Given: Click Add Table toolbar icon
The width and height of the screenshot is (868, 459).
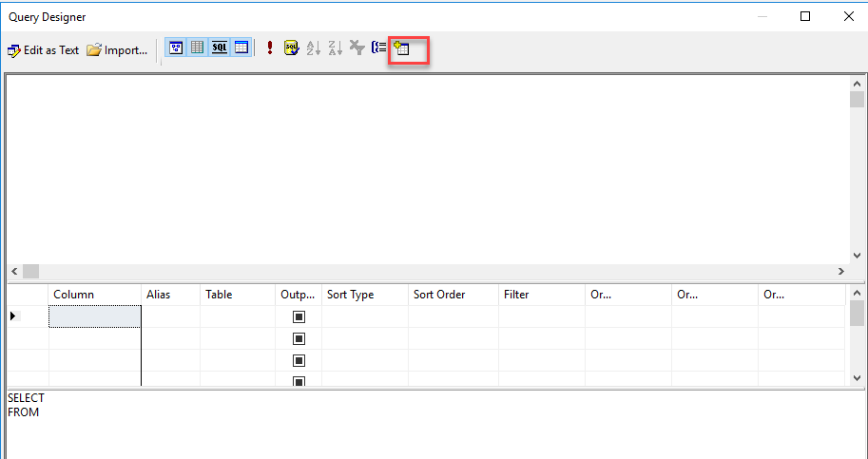Looking at the screenshot, I should point(401,48).
